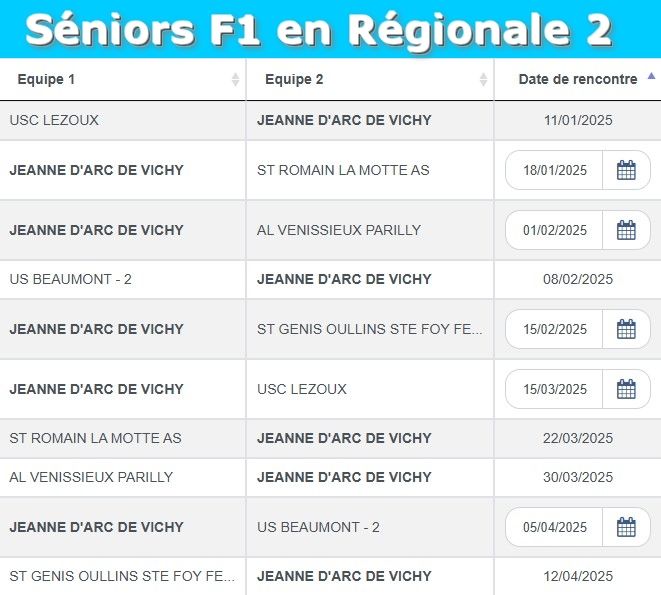
Task: Select the USC LEZOUX row dated 11/01/2025
Action: pos(330,121)
